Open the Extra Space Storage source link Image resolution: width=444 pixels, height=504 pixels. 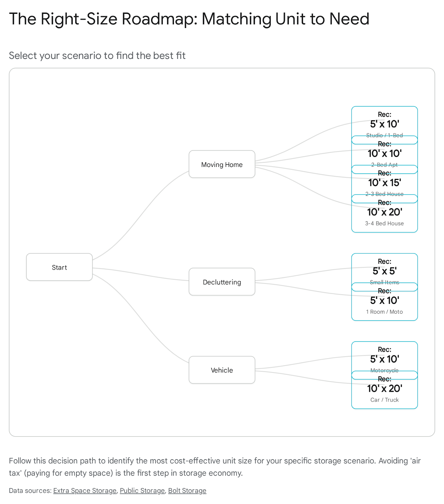point(85,490)
